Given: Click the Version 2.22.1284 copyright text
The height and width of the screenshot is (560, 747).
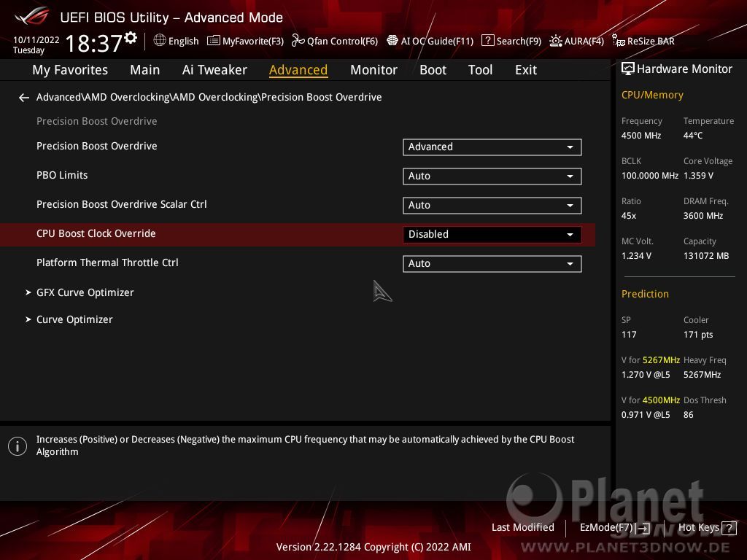Looking at the screenshot, I should tap(373, 547).
